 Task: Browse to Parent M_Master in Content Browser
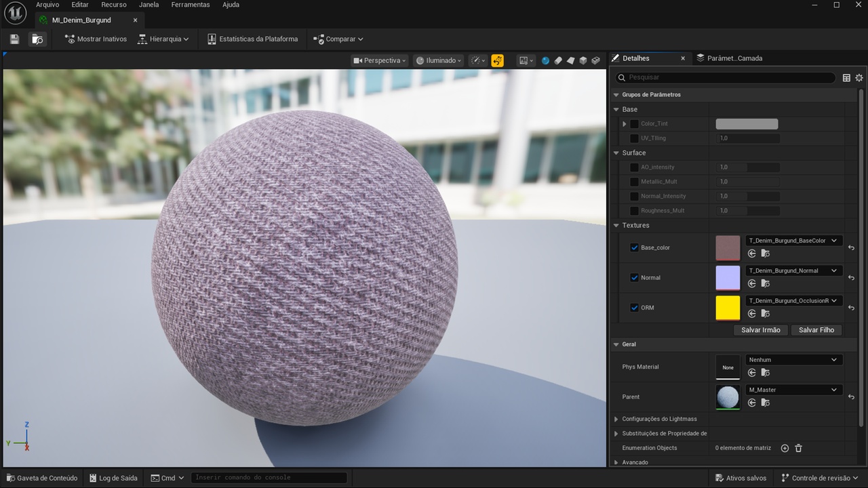pos(765,403)
